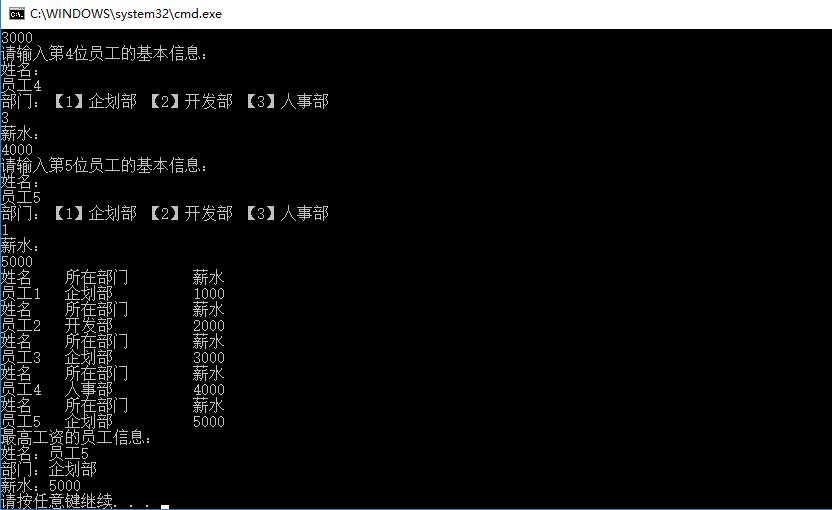Click the 请输入第5位员工的基本信息 prompt line
This screenshot has height=510, width=832.
click(104, 165)
